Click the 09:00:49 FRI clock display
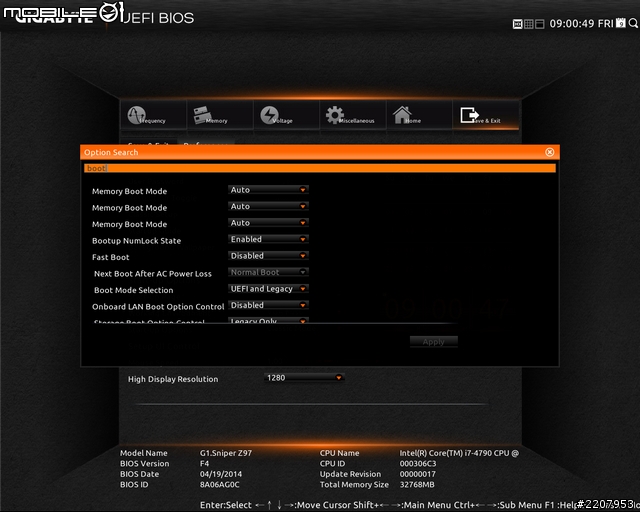 (581, 24)
